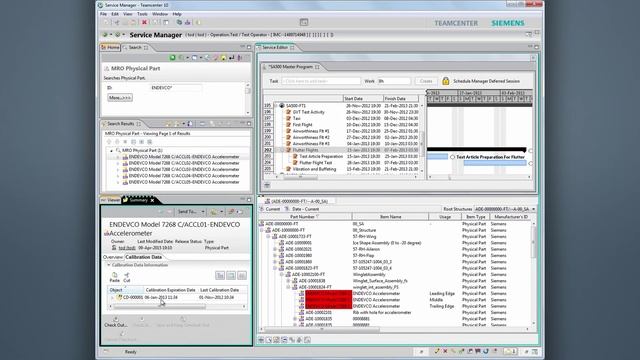
Task: Expand ENDEVCO ACCL02 search result row
Action: click(118, 163)
